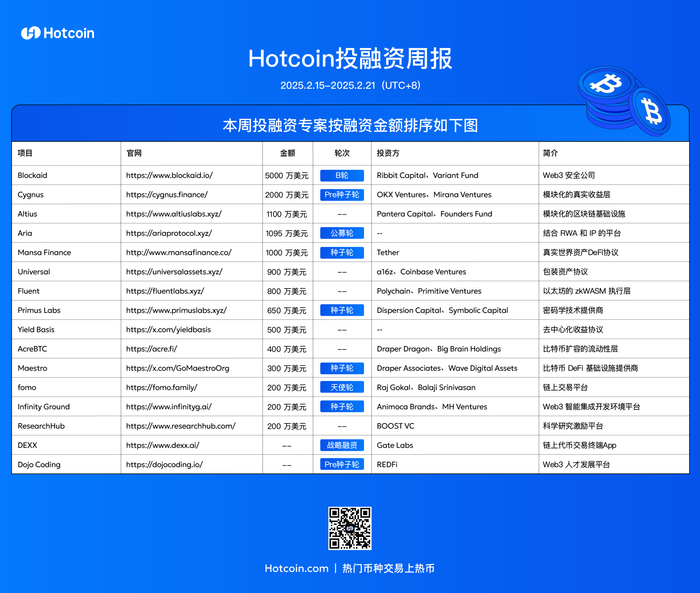
Task: Select the 5000 万美元 amount cell
Action: (x=287, y=176)
